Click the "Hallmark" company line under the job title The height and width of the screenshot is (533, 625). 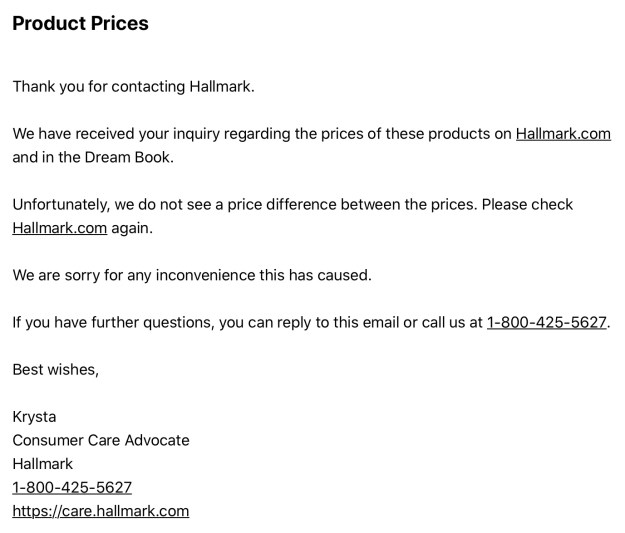coord(42,464)
